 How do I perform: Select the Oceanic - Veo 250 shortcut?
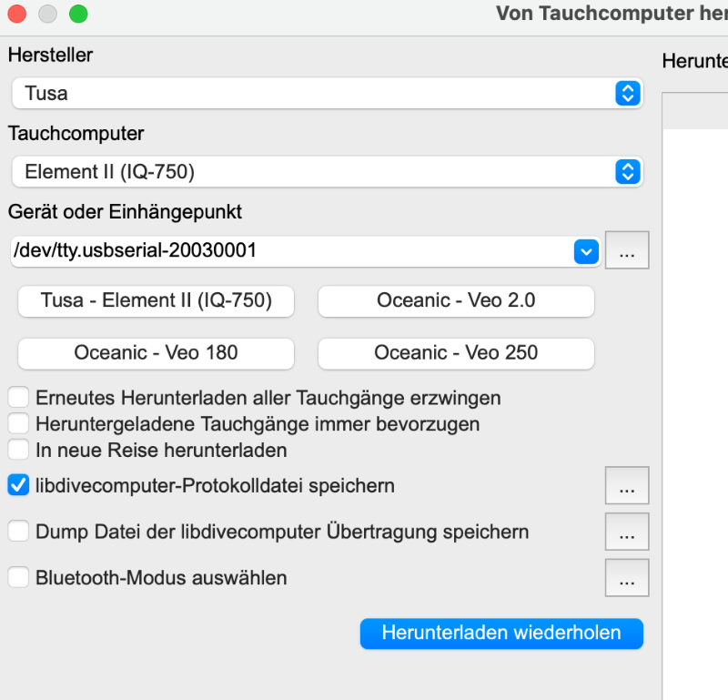(x=456, y=353)
